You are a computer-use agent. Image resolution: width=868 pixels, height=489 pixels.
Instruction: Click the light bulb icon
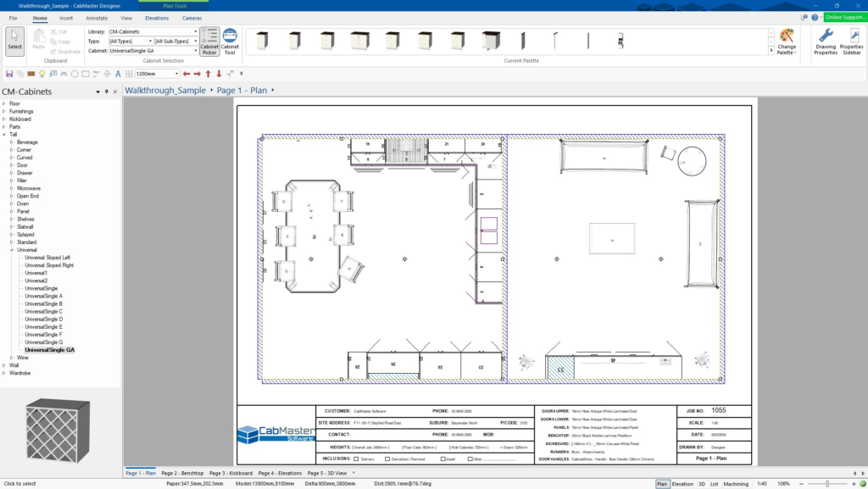click(x=42, y=74)
